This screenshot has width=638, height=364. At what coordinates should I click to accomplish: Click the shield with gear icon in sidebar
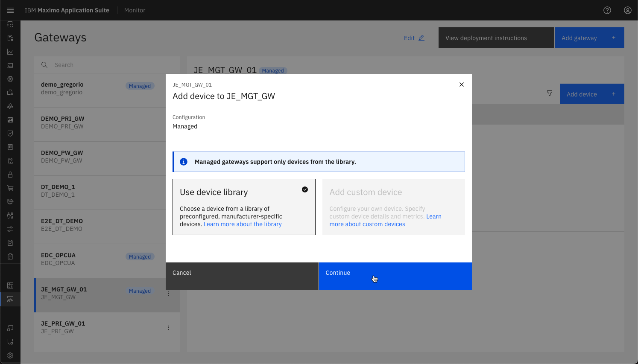click(x=10, y=342)
